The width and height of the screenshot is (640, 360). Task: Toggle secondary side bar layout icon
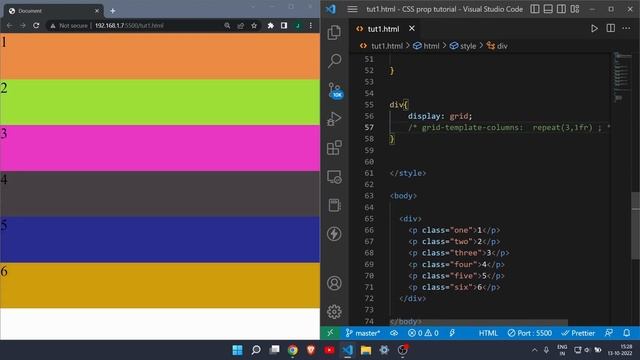pyautogui.click(x=561, y=9)
